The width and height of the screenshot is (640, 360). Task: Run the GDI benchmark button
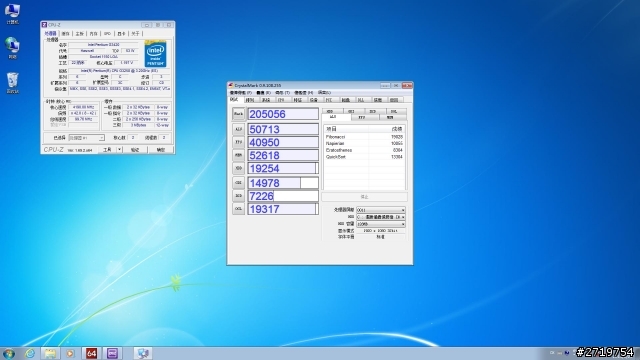[238, 183]
